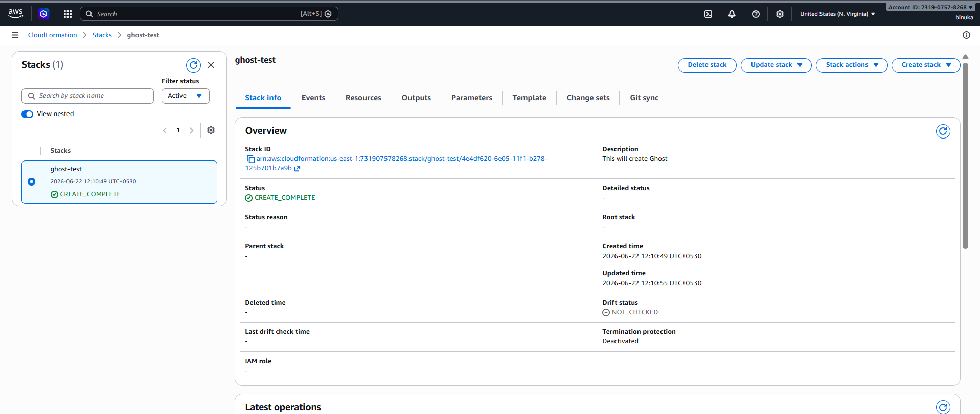Switch to the Stack info tab
980x414 pixels.
pyautogui.click(x=263, y=98)
